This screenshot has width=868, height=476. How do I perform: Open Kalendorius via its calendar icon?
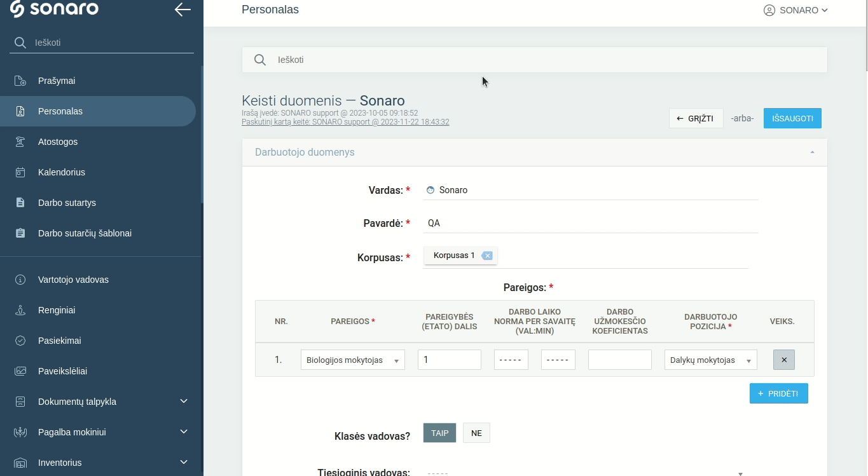point(20,172)
